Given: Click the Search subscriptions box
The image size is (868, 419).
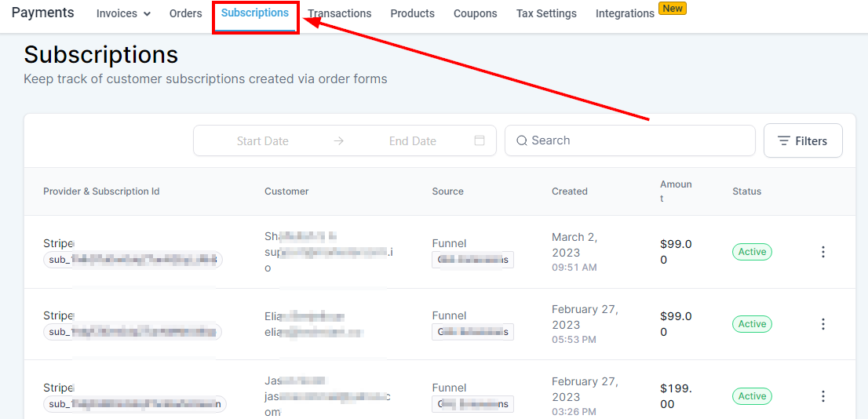Looking at the screenshot, I should (x=630, y=140).
